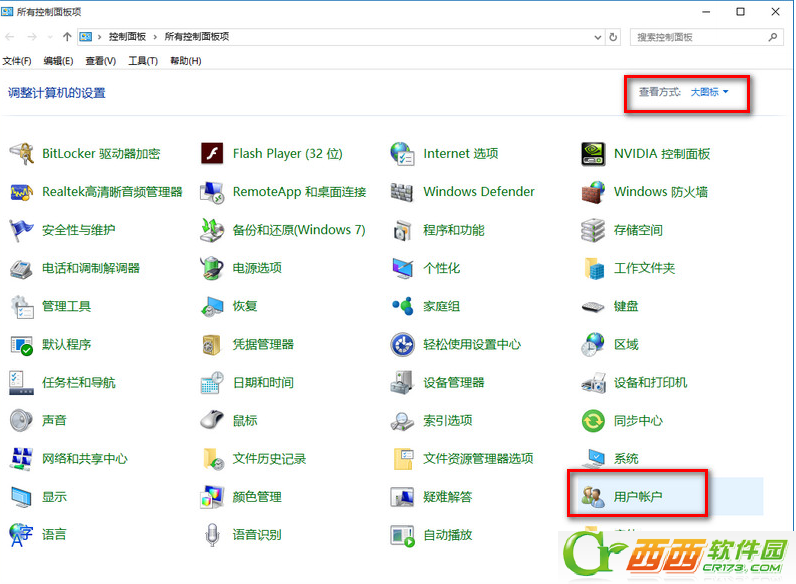Open the 日期和时间 calendar icon
Screen dimensions: 796x584
[x=212, y=383]
